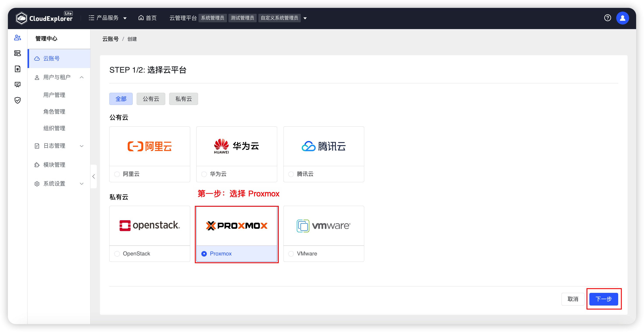Screen dimensions: 644x332
Task: Click the 取消 button
Action: [573, 299]
